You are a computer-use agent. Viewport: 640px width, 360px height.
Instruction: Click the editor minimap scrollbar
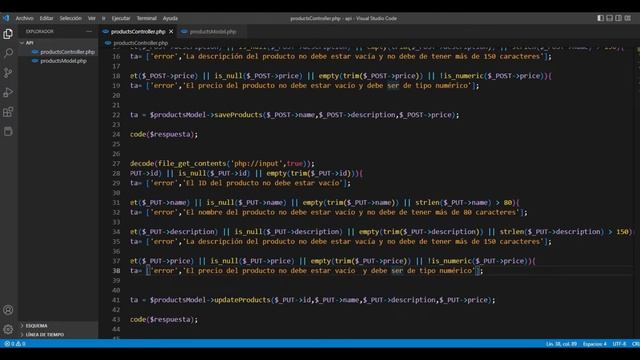point(637,192)
